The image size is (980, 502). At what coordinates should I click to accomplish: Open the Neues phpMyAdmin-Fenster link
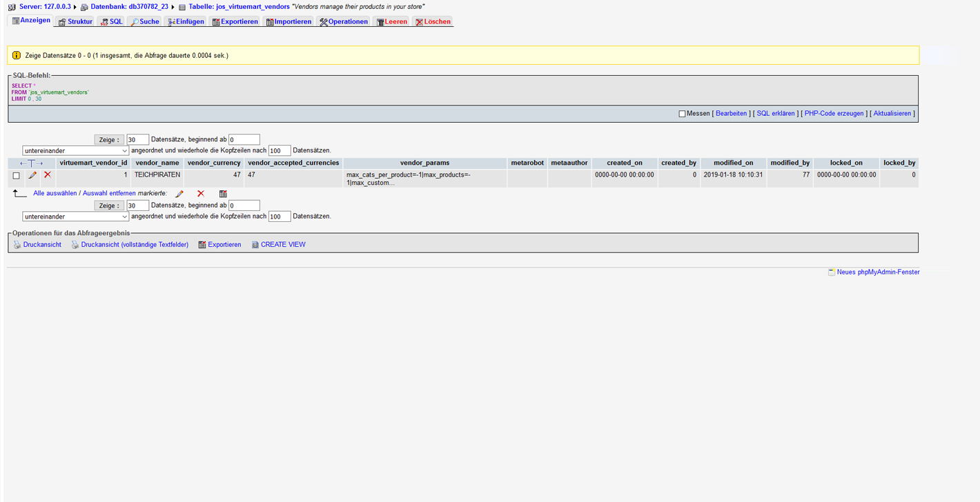[x=878, y=272]
